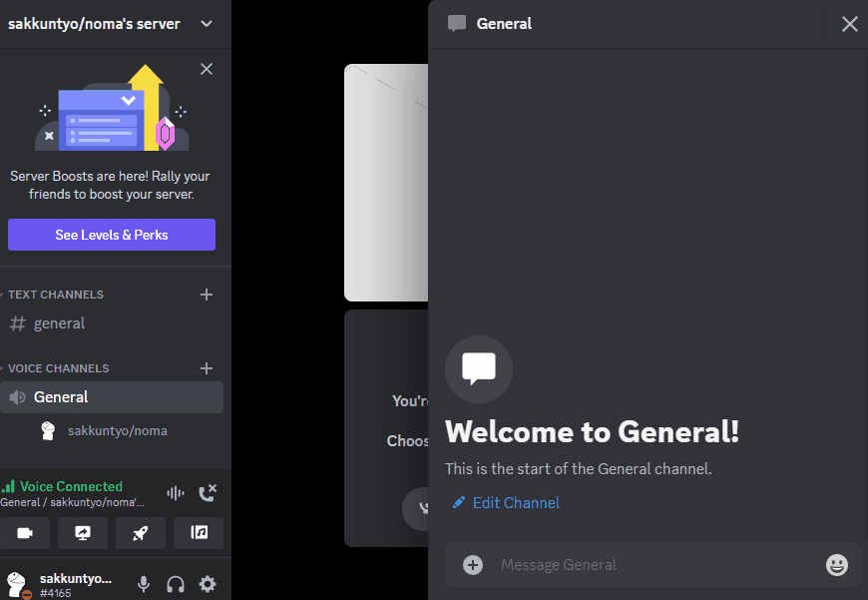The width and height of the screenshot is (868, 600).
Task: Select the general text channel
Action: [x=60, y=322]
